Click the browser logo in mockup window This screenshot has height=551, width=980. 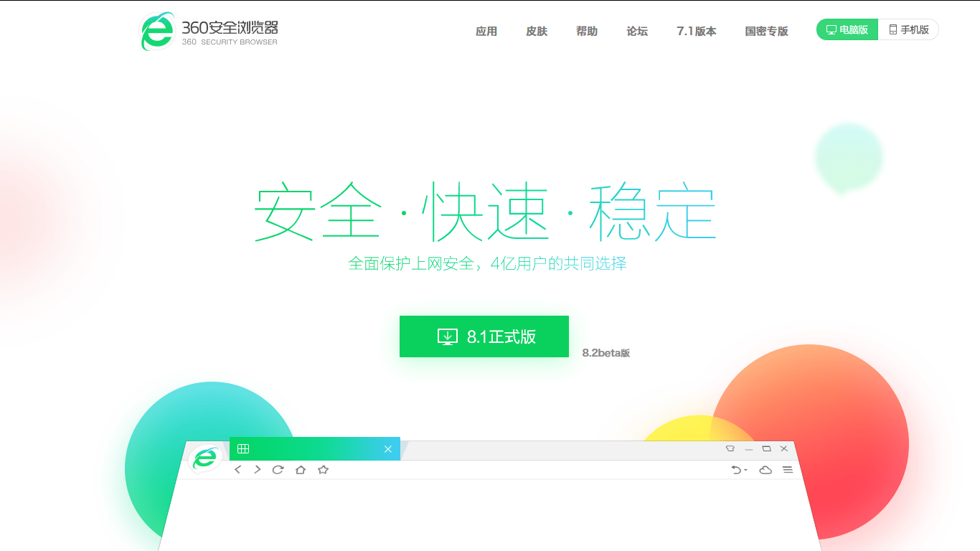pyautogui.click(x=205, y=458)
